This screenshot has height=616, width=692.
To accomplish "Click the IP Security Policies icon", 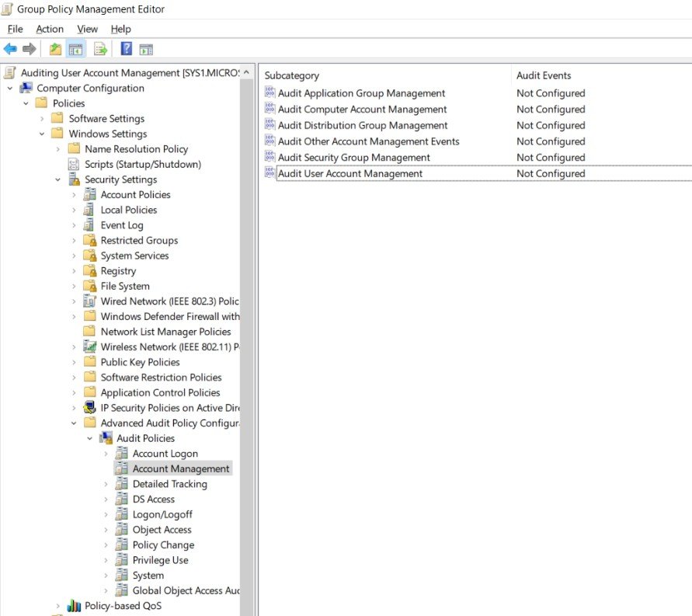I will point(89,407).
